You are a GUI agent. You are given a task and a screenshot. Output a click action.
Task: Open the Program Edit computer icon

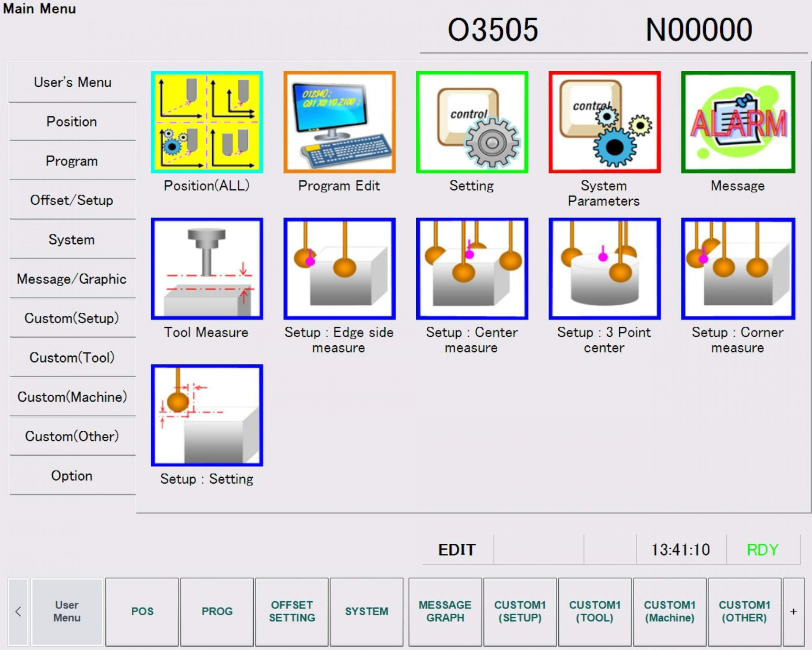[339, 122]
